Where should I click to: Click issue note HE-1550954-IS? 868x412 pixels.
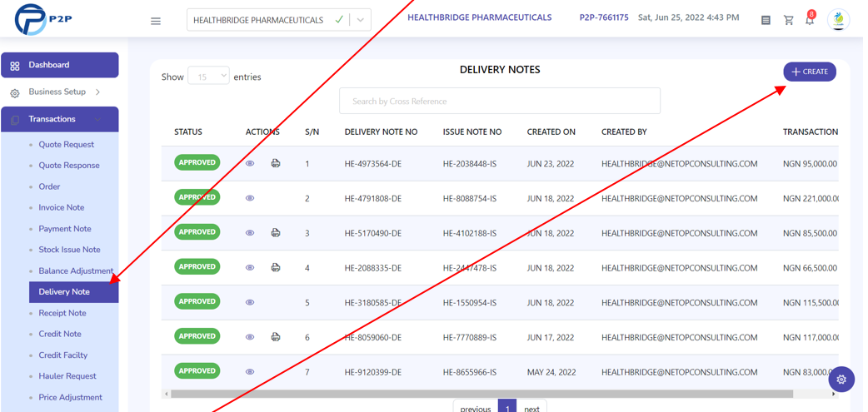tap(470, 303)
